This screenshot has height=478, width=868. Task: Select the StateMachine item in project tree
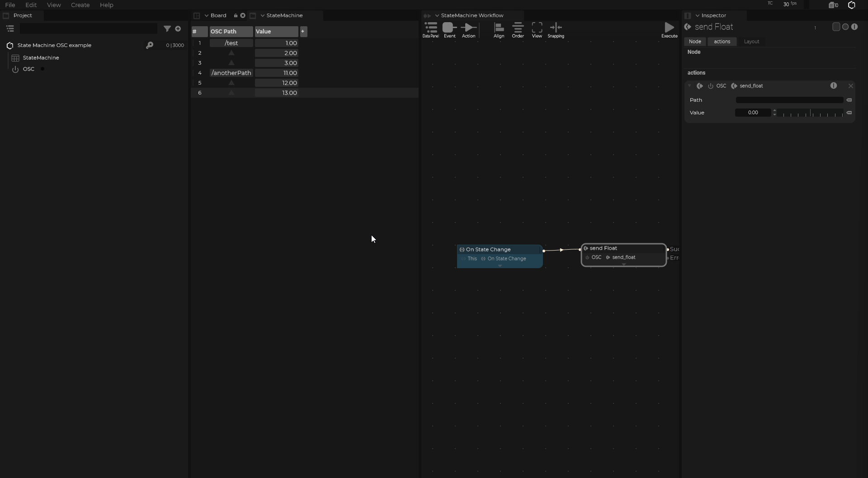click(x=41, y=58)
